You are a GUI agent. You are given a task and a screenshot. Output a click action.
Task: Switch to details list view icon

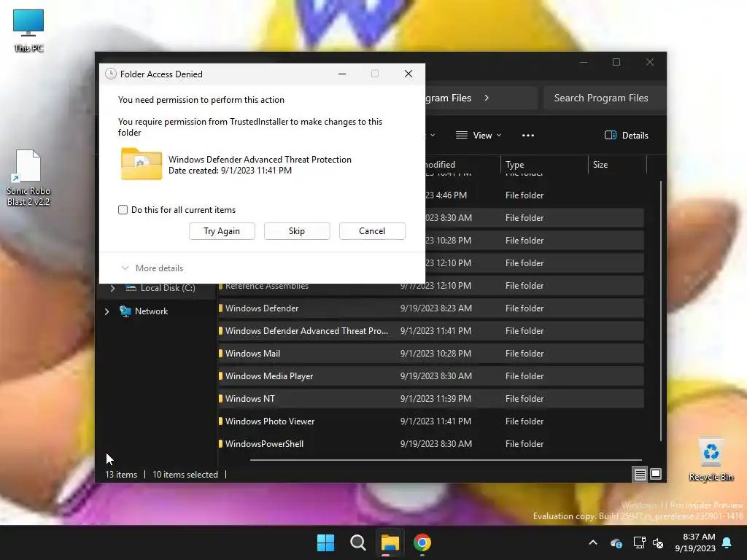(x=640, y=474)
